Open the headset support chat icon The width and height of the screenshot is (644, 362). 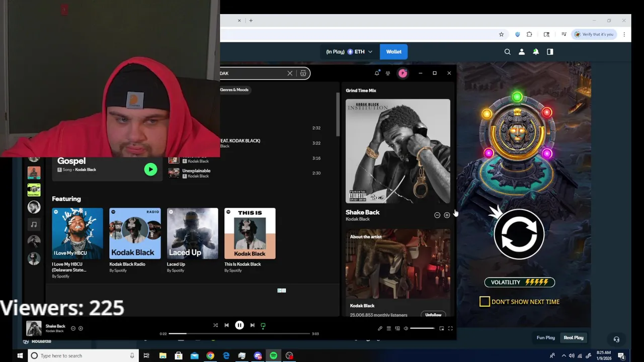[616, 339]
